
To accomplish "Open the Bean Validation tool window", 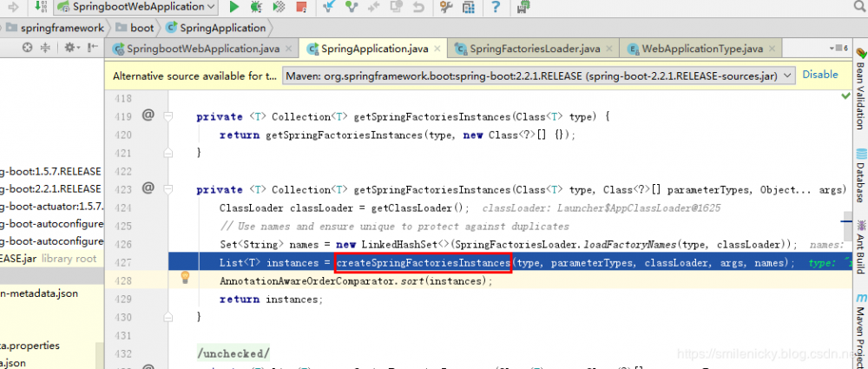I will pyautogui.click(x=861, y=89).
